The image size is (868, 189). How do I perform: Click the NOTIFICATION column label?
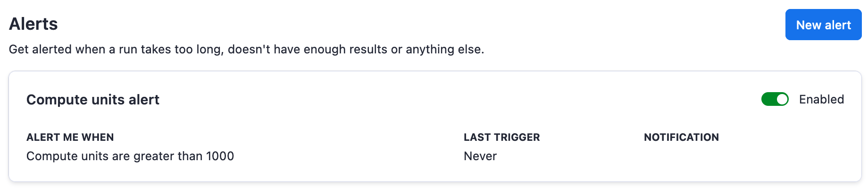coord(681,137)
